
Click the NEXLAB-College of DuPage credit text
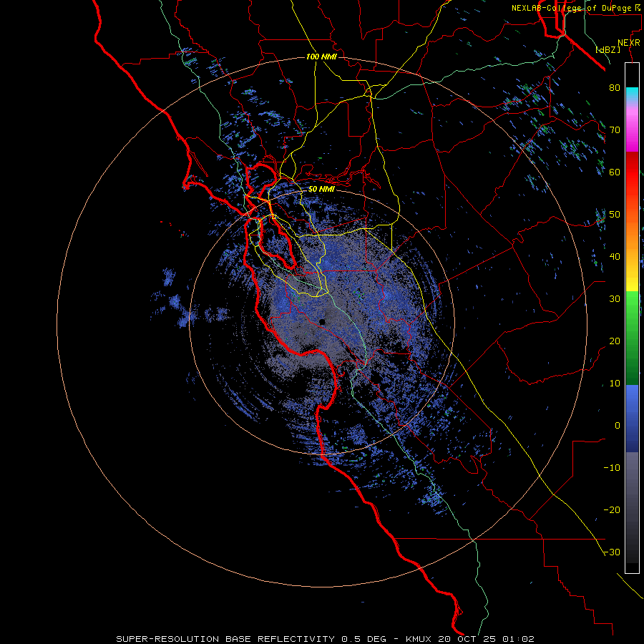click(x=575, y=8)
